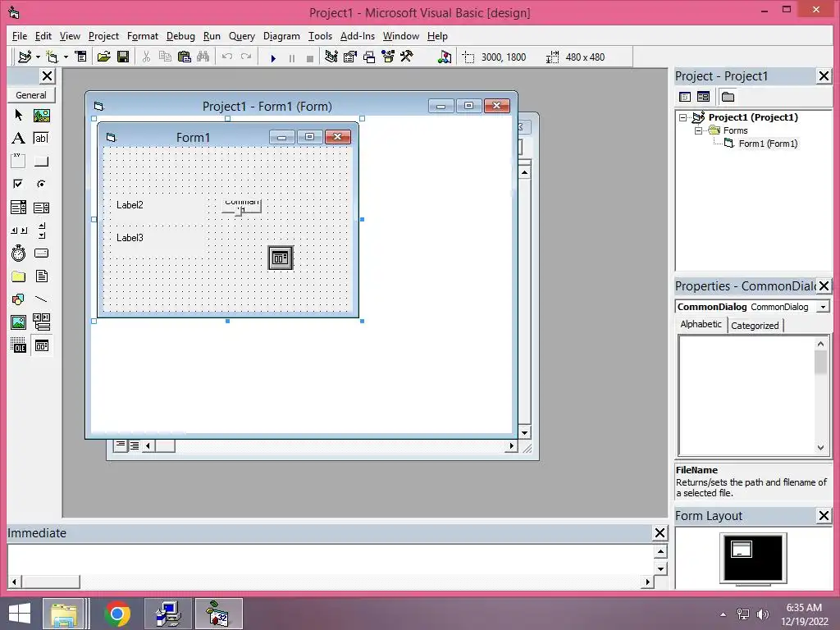This screenshot has height=630, width=840.
Task: Select the FileListBox control in the toolbox
Action: point(41,276)
